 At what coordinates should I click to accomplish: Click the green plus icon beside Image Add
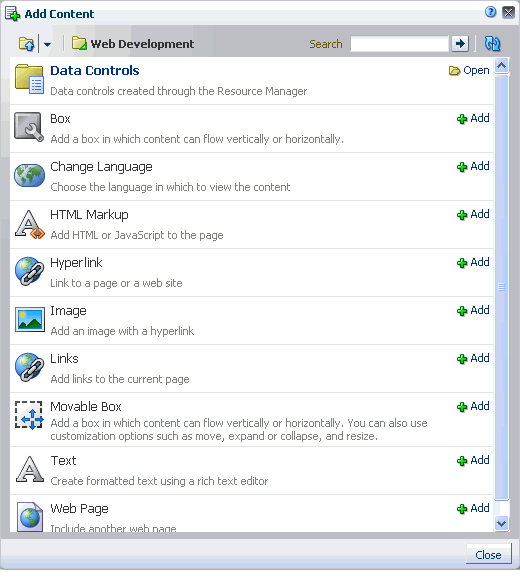tap(462, 311)
